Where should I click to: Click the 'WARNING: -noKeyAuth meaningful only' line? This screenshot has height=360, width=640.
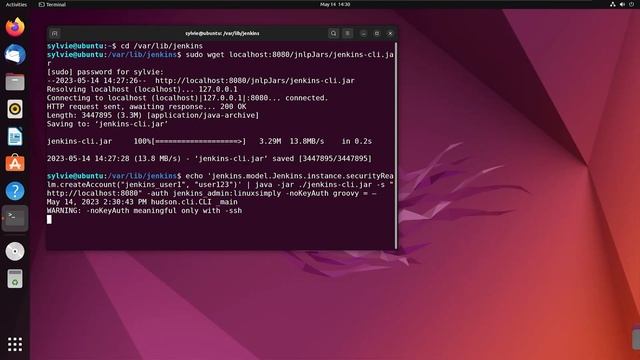tap(144, 211)
